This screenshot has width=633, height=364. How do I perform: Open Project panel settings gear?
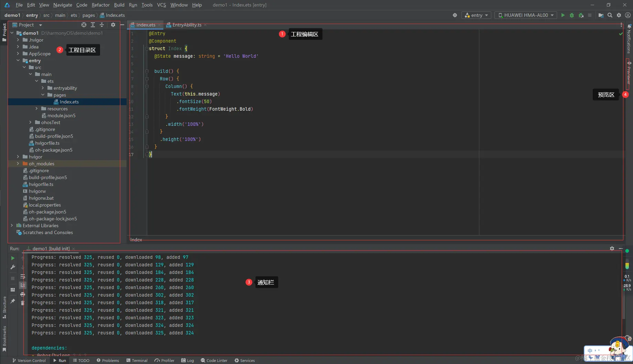113,25
